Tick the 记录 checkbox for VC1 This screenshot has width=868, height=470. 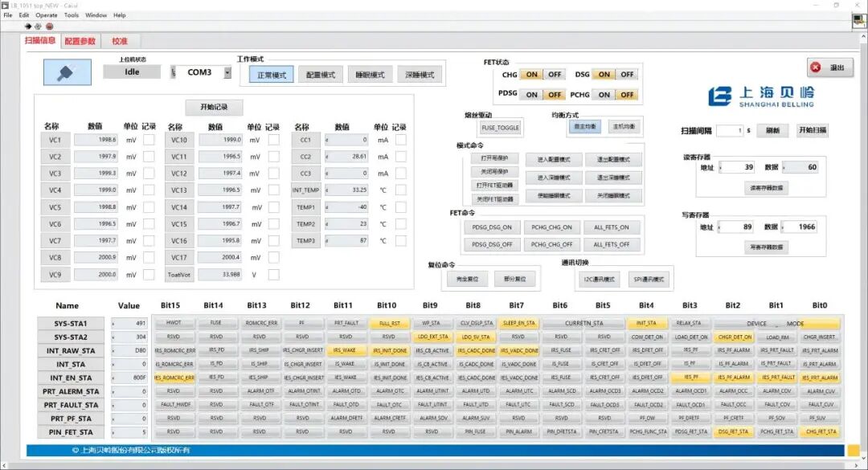(149, 140)
